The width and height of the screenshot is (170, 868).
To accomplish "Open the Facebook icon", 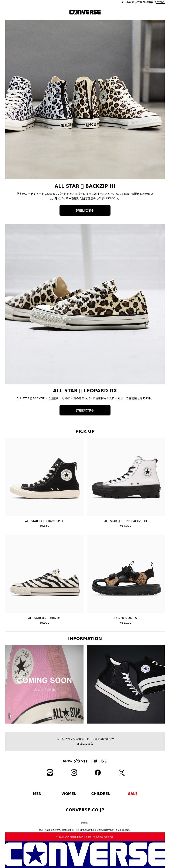I will point(98,772).
